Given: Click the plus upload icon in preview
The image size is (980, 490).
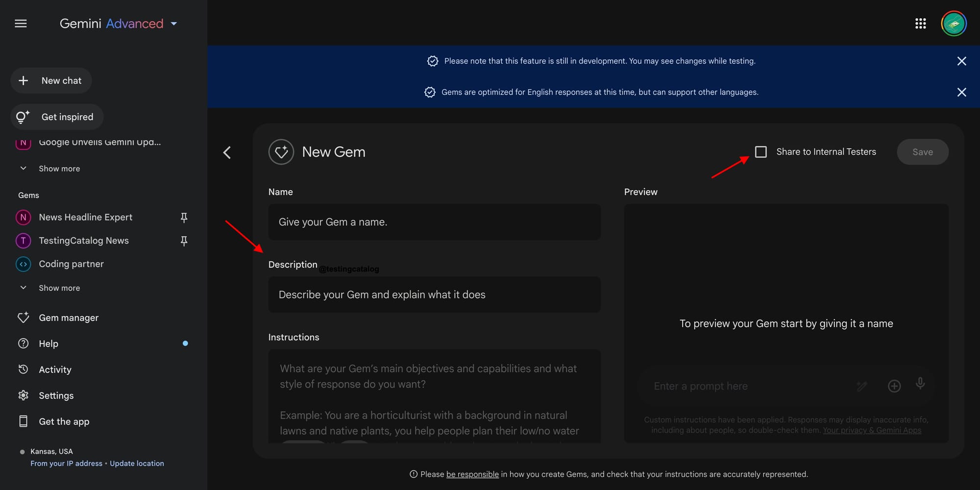Looking at the screenshot, I should click(x=894, y=387).
